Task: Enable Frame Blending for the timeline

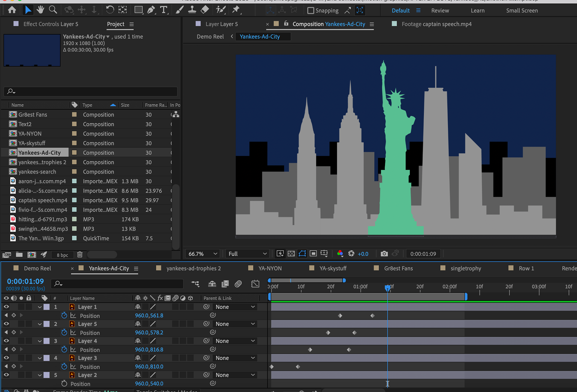Action: tap(225, 283)
